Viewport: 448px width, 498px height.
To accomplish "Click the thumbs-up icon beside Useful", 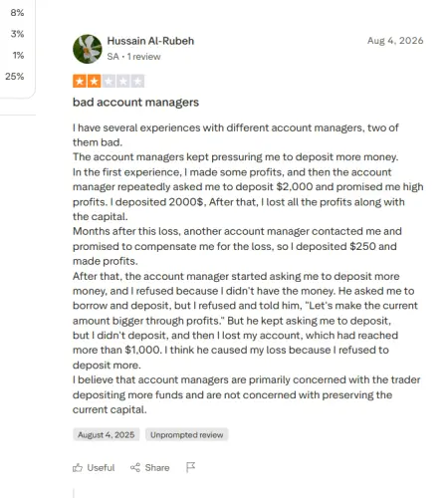I will pos(78,468).
